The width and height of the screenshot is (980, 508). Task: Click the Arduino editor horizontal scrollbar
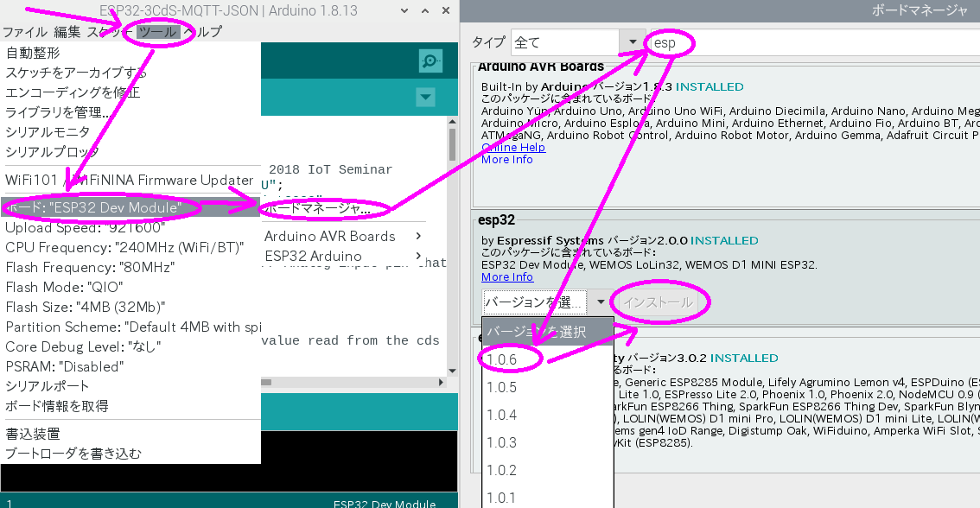[x=266, y=382]
